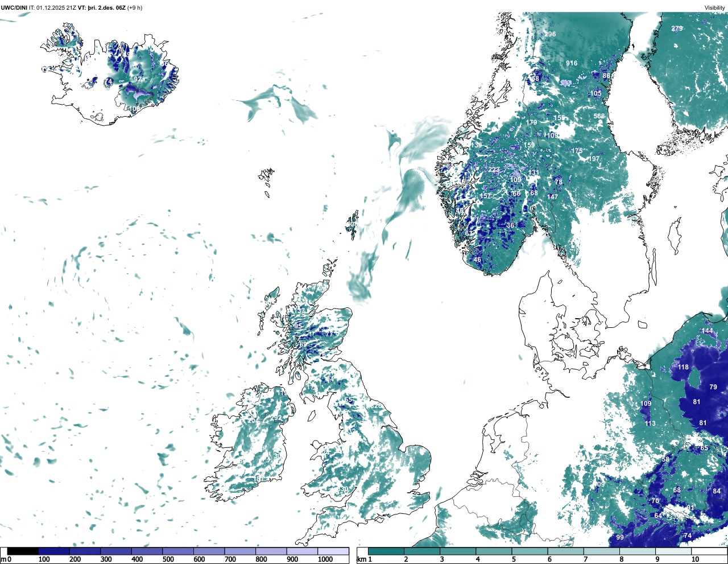Click the '64' value in the bottom right
This screenshot has width=728, height=564.
[x=658, y=516]
